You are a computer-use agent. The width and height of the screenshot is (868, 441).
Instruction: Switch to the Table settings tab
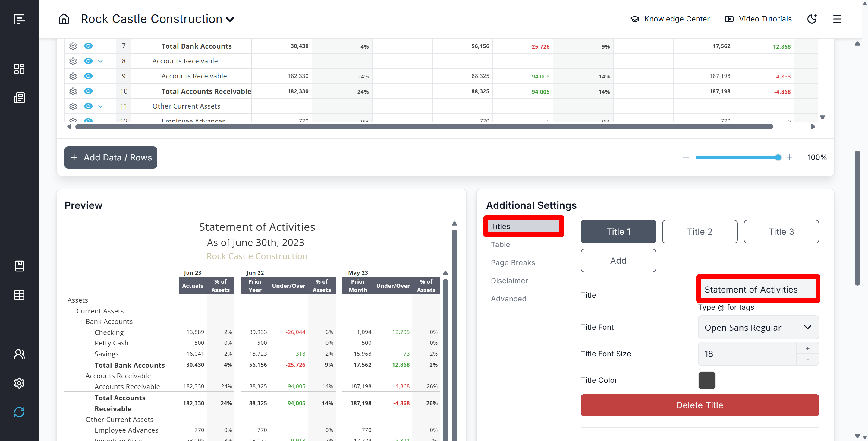pyautogui.click(x=500, y=244)
